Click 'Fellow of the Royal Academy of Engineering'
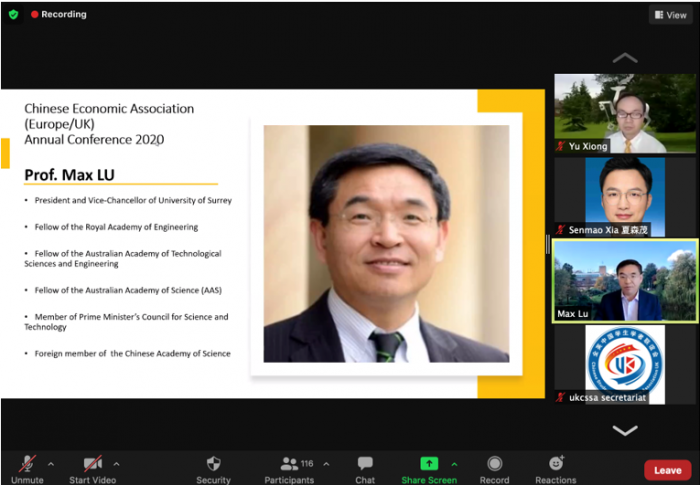700x485 pixels. tap(116, 227)
